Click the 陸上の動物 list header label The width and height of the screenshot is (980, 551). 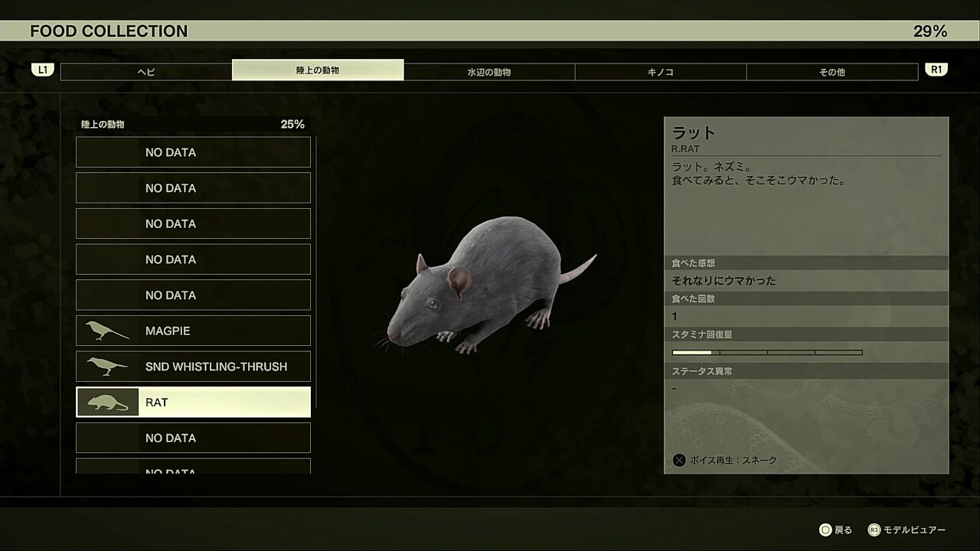(103, 124)
